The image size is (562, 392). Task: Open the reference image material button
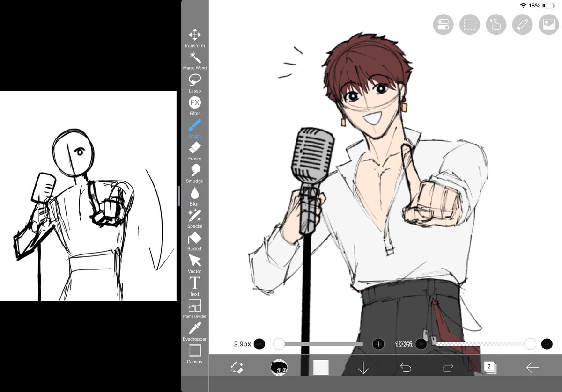[x=548, y=24]
